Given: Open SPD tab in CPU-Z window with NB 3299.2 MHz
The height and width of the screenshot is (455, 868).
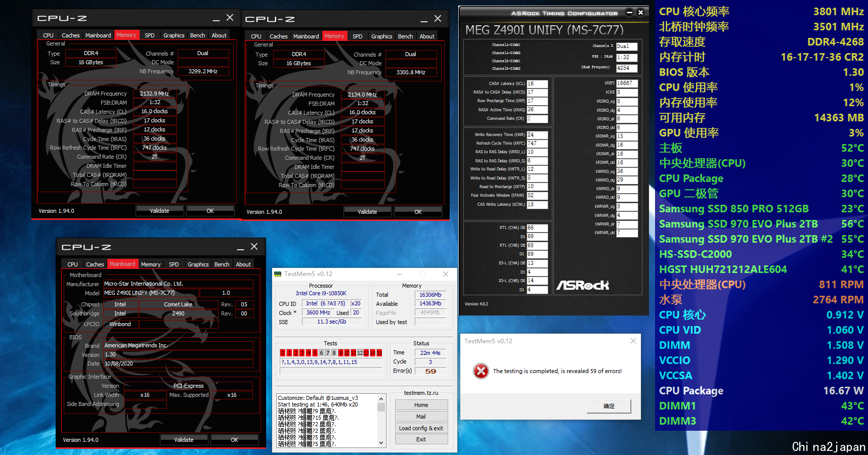Looking at the screenshot, I should point(149,35).
